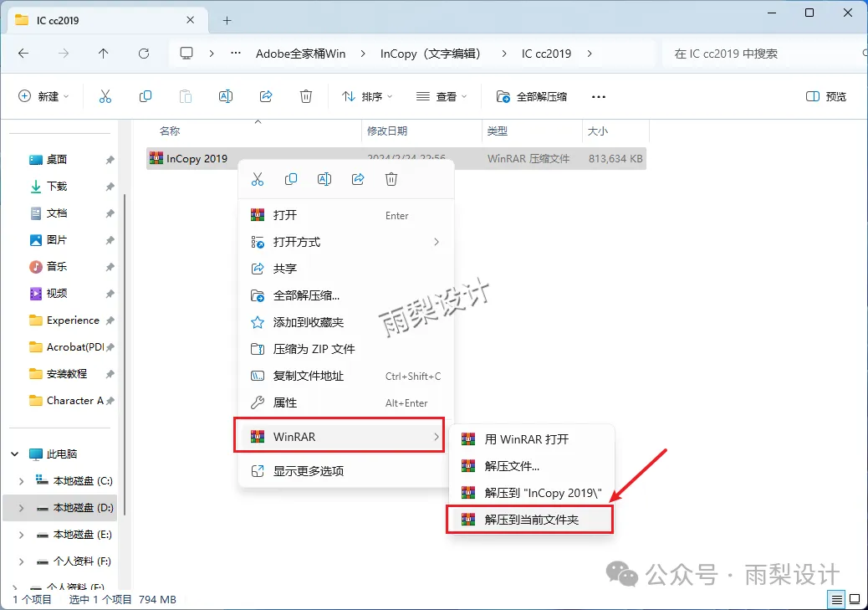The width and height of the screenshot is (868, 610).
Task: Open the 排序 sort dropdown
Action: click(367, 96)
